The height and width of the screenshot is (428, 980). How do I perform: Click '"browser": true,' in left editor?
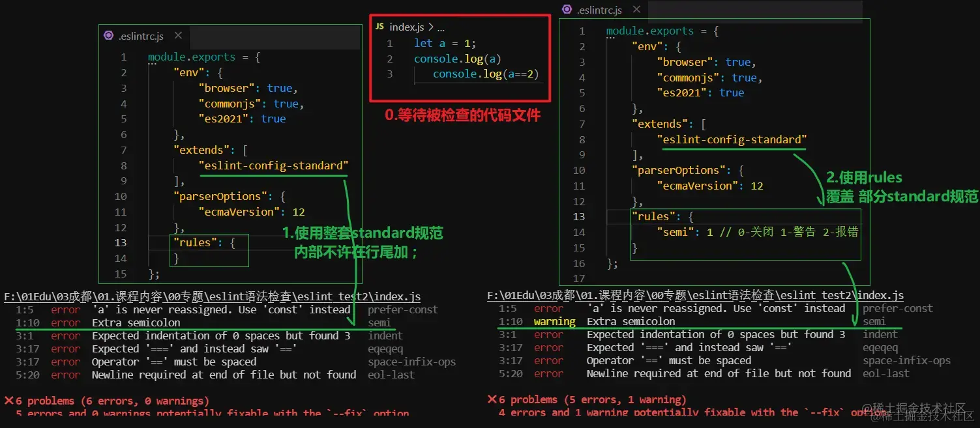coord(248,88)
